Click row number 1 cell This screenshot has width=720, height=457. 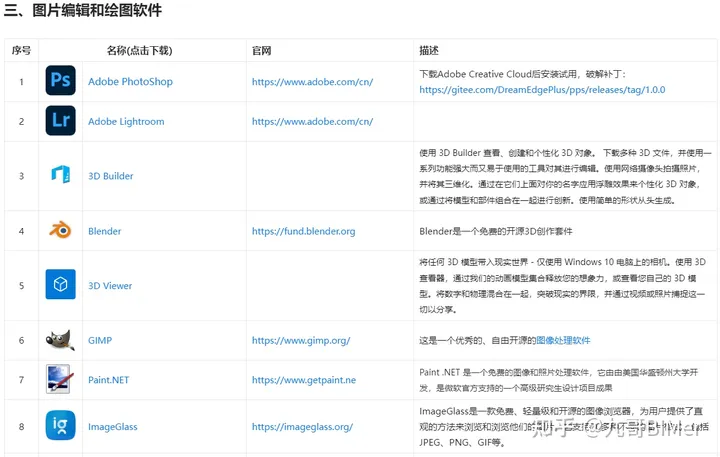22,82
